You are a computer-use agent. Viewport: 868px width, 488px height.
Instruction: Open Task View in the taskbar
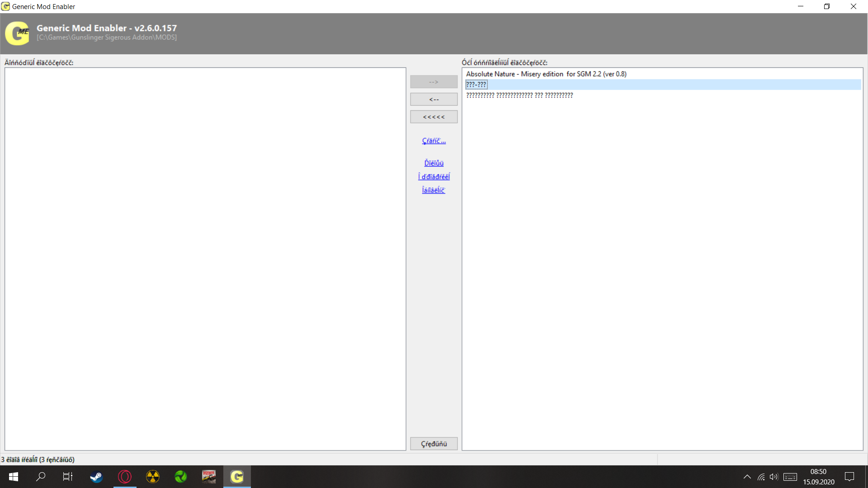(x=68, y=477)
